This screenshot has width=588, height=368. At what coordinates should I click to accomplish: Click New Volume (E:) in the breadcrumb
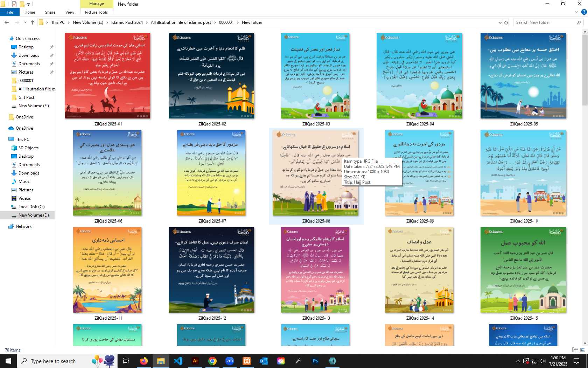[88, 22]
